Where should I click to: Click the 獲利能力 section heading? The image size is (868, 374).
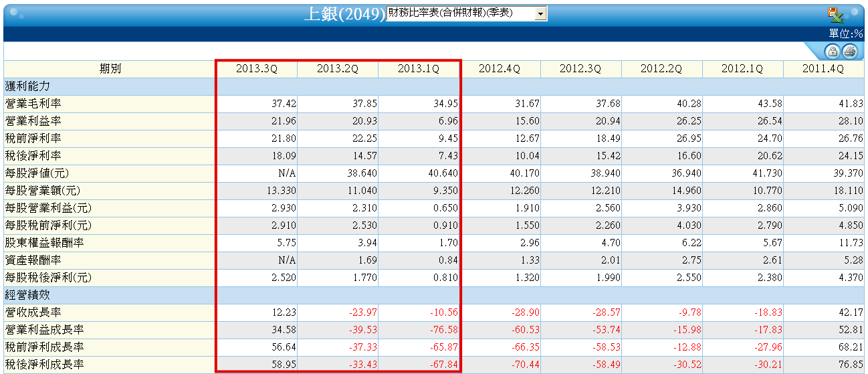[x=27, y=86]
